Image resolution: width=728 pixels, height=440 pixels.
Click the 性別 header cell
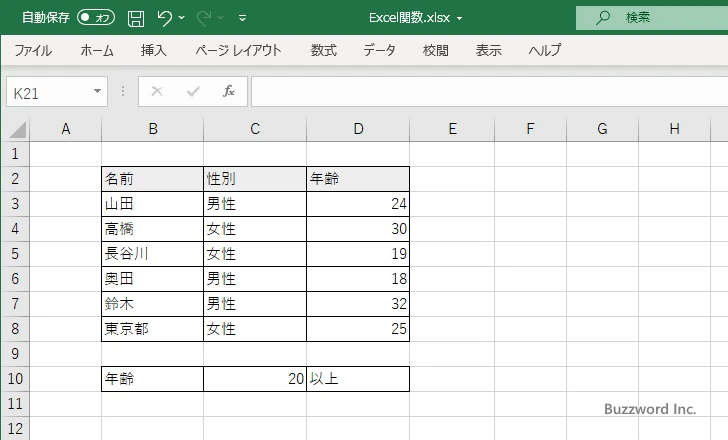[x=255, y=179]
